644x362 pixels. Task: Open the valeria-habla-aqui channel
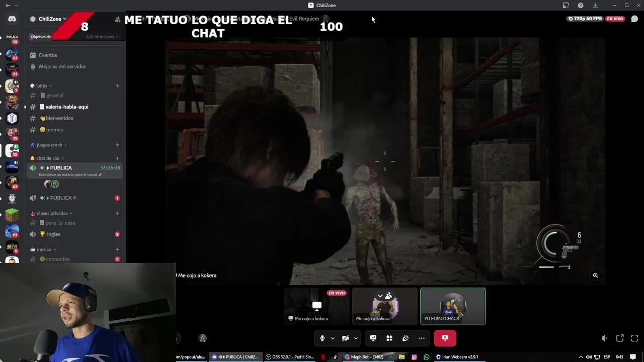click(x=66, y=107)
